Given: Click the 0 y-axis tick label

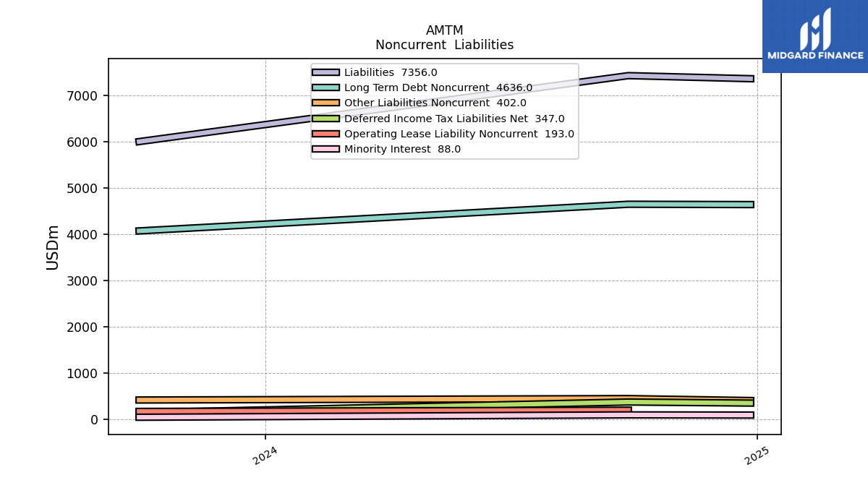Looking at the screenshot, I should pyautogui.click(x=95, y=419).
